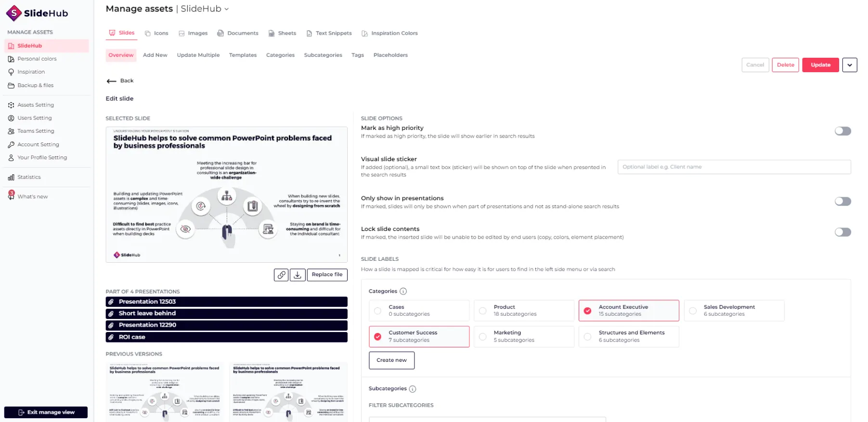868x422 pixels.
Task: Click the Account Setting key icon
Action: pos(11,144)
